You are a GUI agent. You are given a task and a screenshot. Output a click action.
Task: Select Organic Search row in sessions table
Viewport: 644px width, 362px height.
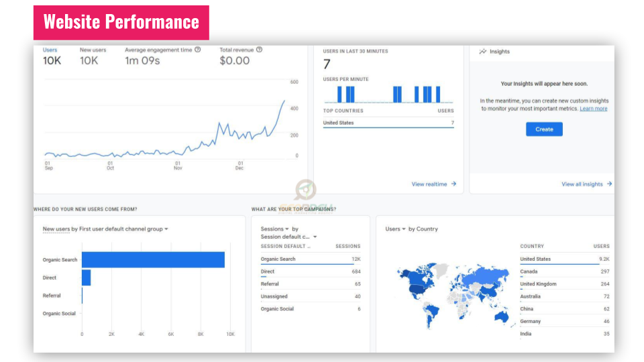coord(311,259)
